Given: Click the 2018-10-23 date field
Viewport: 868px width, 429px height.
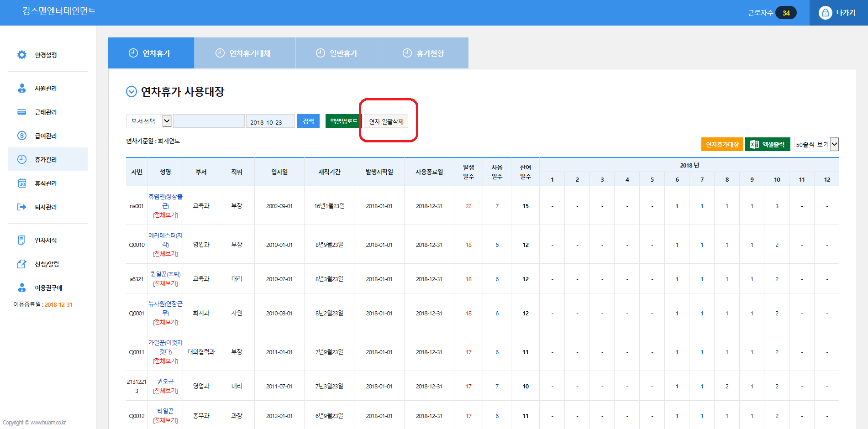Looking at the screenshot, I should click(x=270, y=122).
